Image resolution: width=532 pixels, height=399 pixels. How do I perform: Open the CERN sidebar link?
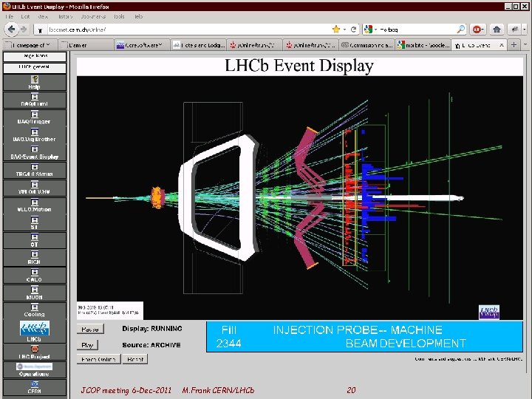pyautogui.click(x=35, y=387)
